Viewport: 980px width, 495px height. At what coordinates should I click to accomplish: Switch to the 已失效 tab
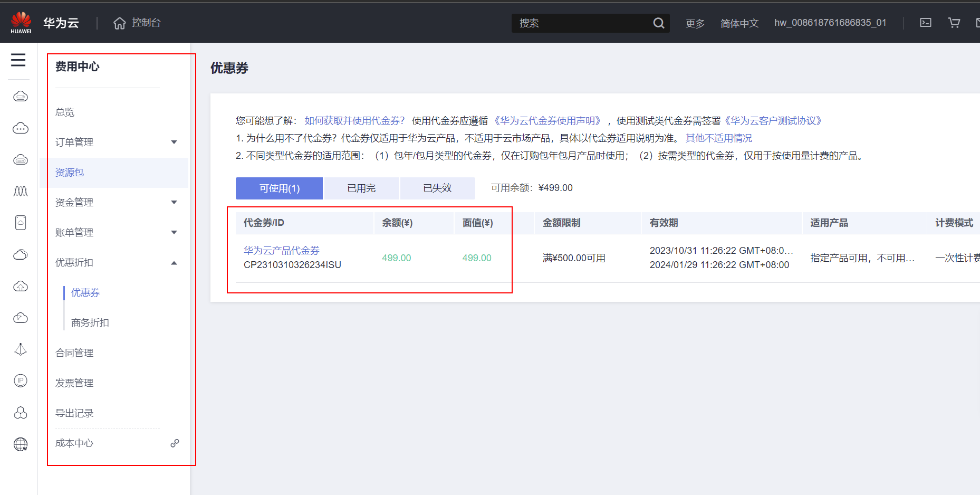tap(437, 188)
